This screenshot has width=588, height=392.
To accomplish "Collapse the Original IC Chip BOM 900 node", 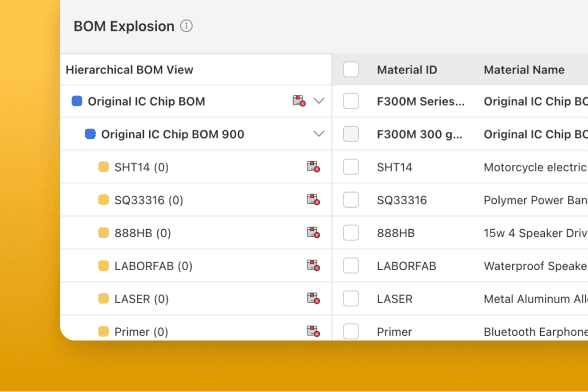I will click(x=319, y=134).
